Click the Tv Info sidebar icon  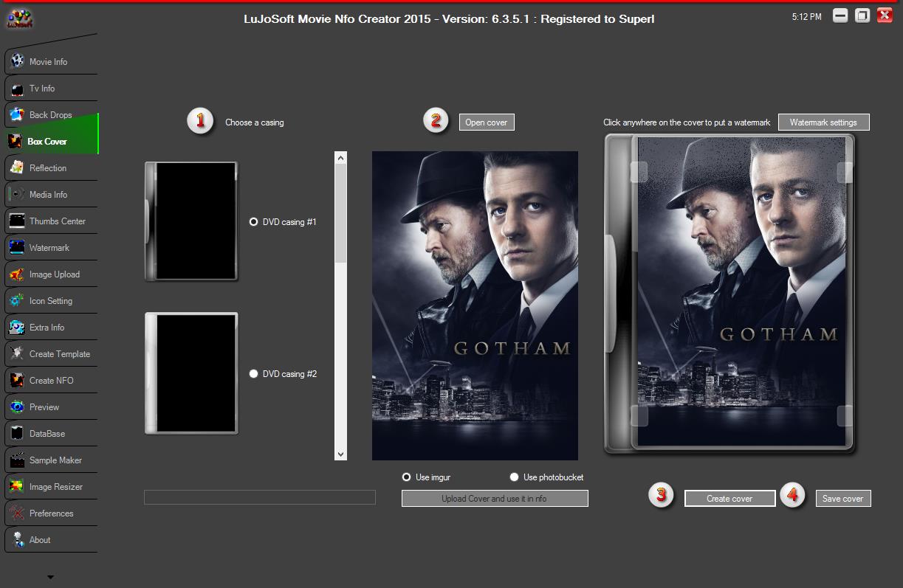17,89
